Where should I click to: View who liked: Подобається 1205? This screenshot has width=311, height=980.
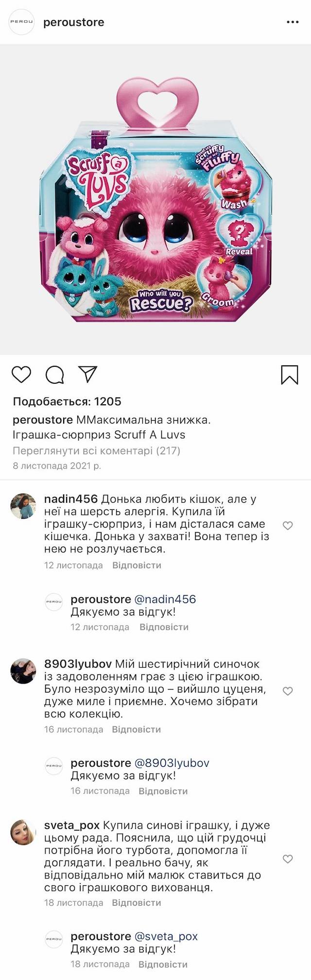(x=67, y=401)
